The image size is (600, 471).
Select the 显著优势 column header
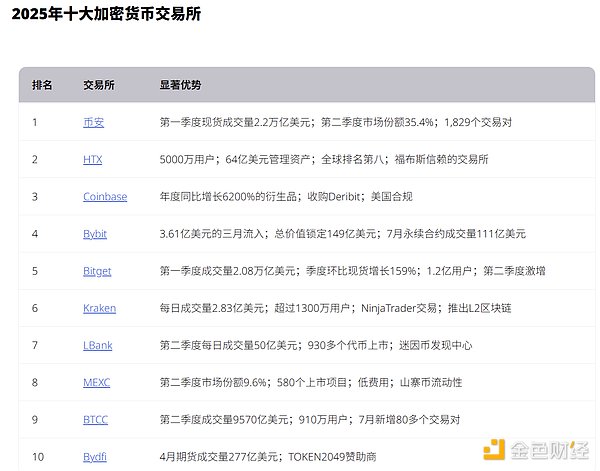pos(180,85)
